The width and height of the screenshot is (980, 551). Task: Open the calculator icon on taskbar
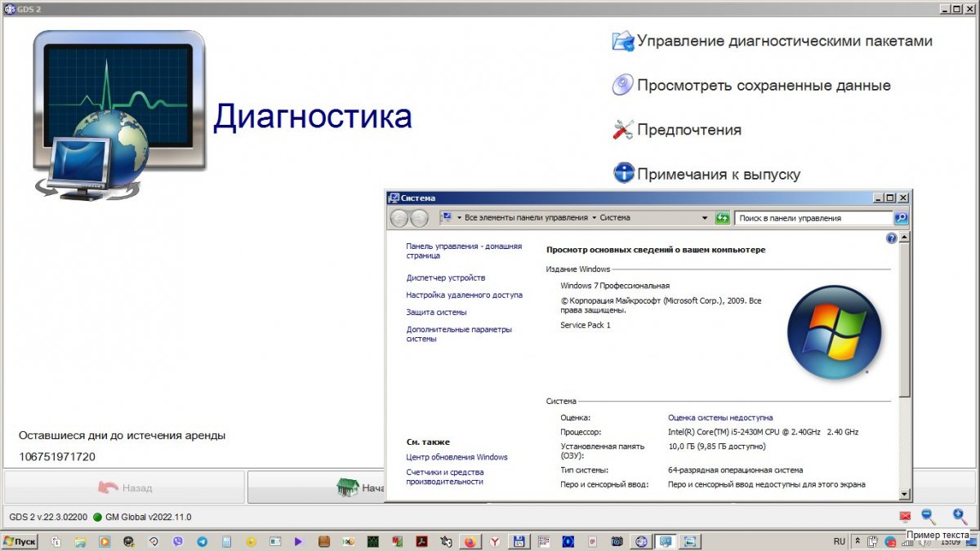click(x=226, y=541)
